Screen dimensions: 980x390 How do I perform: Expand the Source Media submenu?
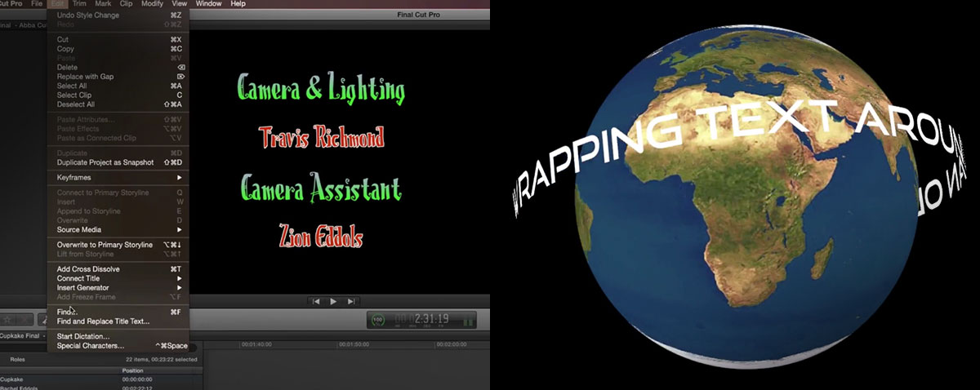[118, 229]
